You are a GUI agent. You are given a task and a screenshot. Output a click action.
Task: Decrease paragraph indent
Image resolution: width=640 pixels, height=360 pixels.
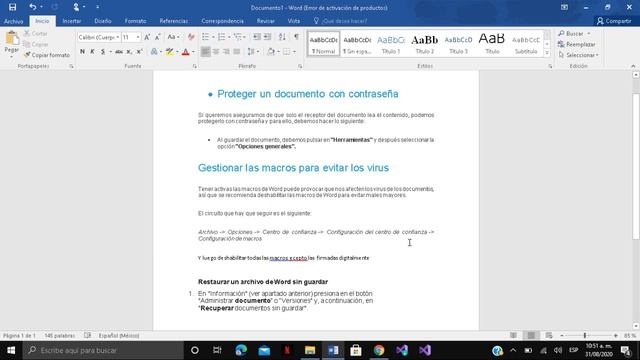257,37
